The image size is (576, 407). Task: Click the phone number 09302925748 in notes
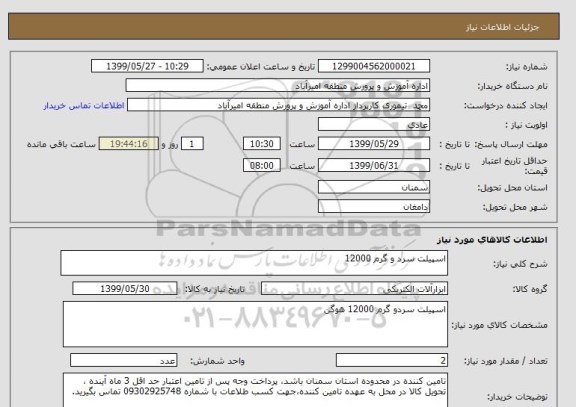152,392
